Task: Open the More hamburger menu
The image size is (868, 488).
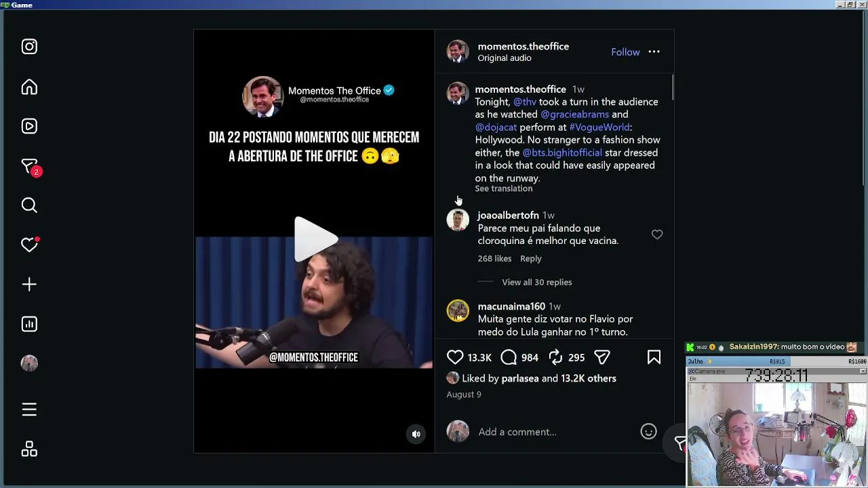Action: [29, 409]
